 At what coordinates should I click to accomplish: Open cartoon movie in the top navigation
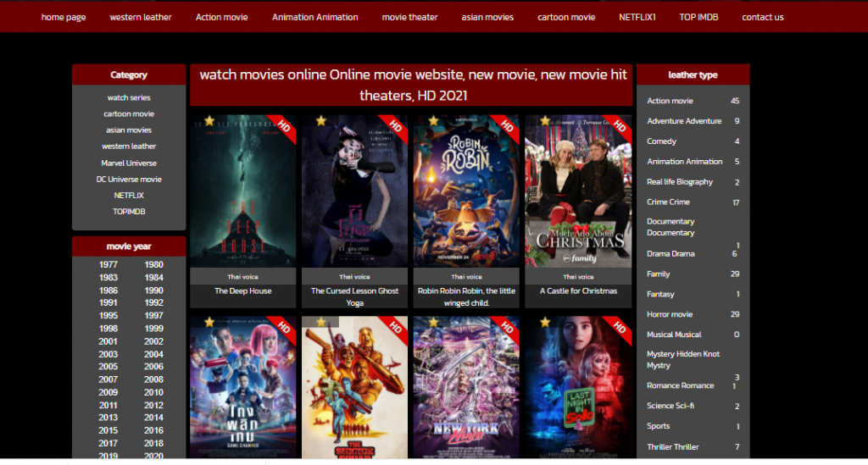[566, 17]
